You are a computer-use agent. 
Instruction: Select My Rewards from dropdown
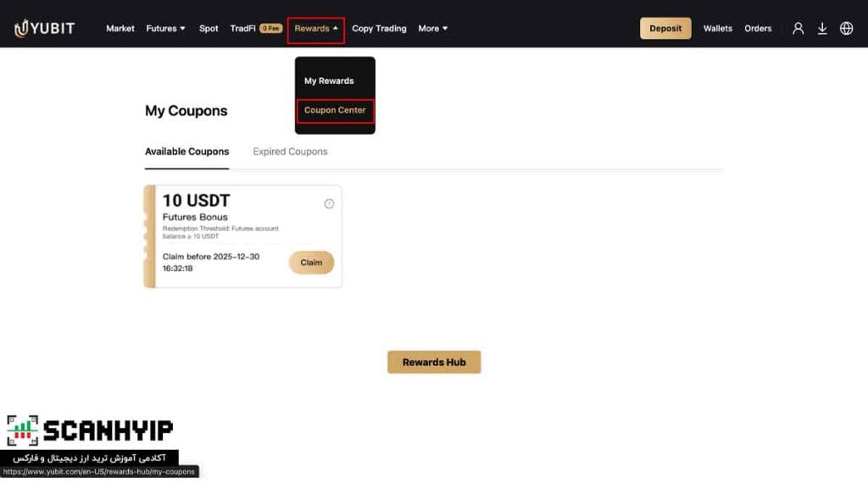pos(329,80)
